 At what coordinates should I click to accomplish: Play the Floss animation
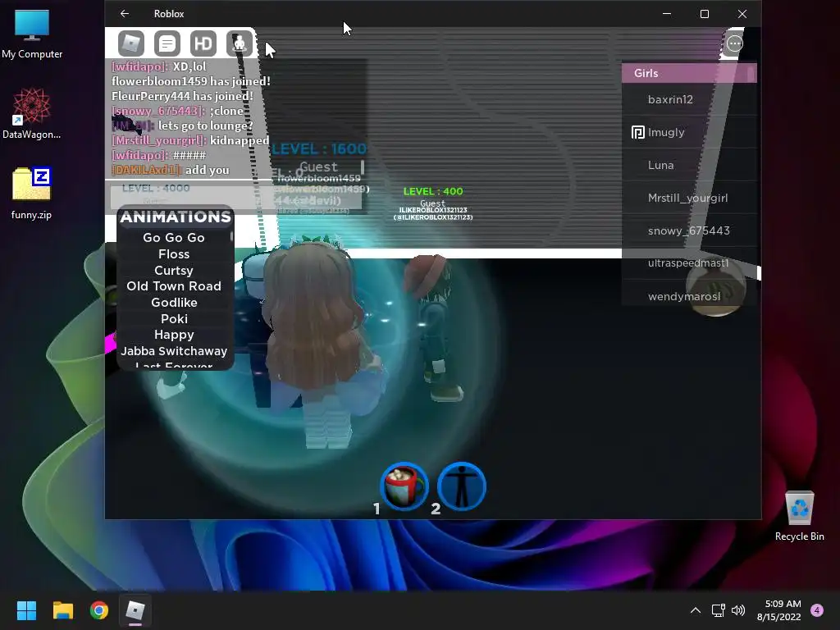[174, 254]
